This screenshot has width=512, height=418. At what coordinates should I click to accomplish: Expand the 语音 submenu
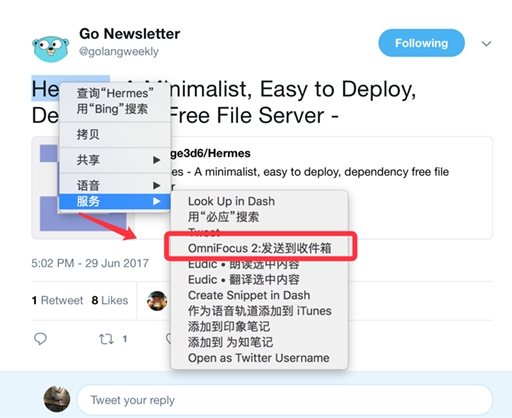coord(115,185)
